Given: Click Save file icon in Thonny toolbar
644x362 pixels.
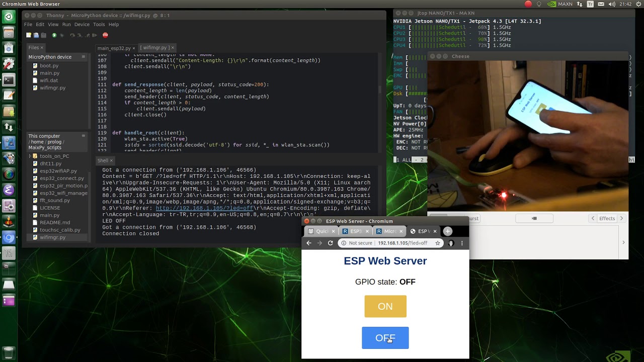Looking at the screenshot, I should [44, 35].
